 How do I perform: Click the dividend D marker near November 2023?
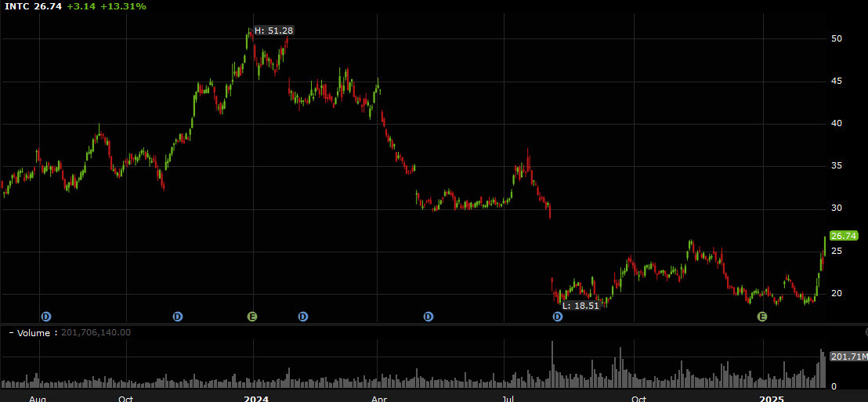tap(178, 317)
